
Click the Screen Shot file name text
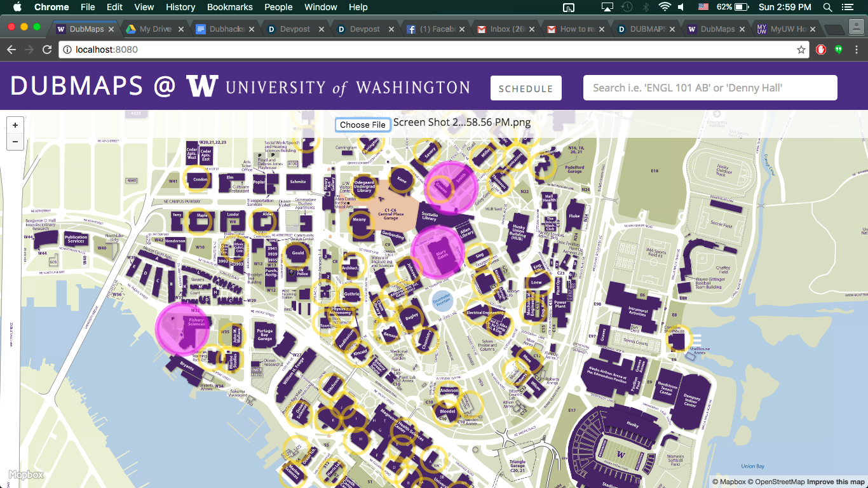point(462,123)
